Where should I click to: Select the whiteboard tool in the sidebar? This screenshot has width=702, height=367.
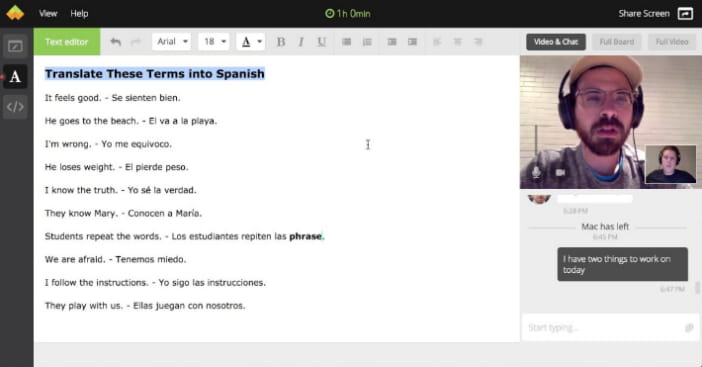pos(15,46)
